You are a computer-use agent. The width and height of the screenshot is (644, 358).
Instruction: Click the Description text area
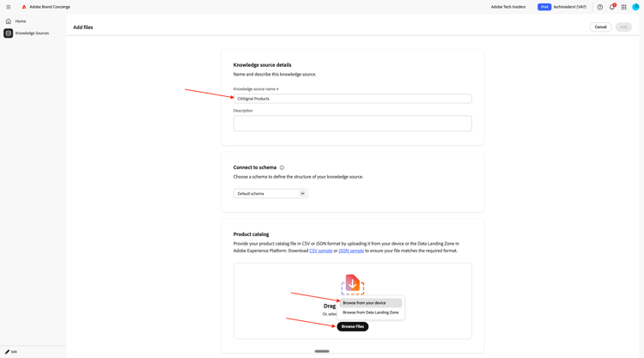[352, 123]
